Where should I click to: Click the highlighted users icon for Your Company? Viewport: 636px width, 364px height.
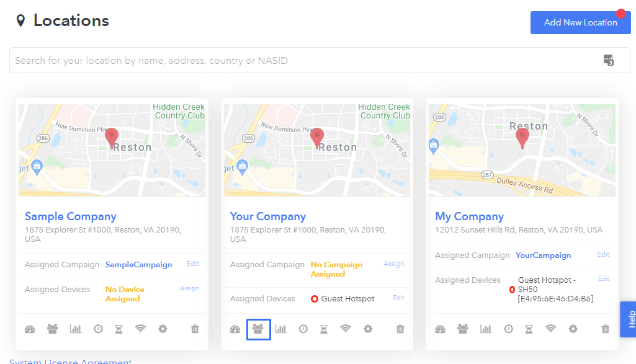[258, 329]
